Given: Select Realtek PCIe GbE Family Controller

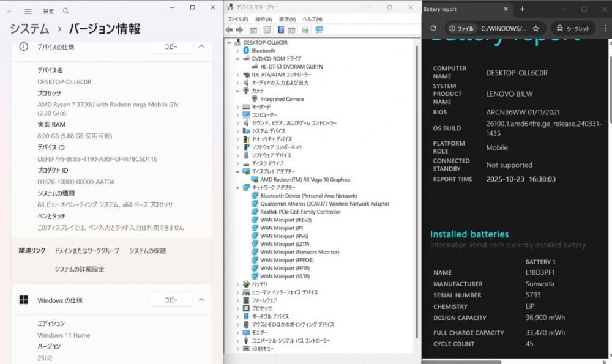Looking at the screenshot, I should 300,212.
